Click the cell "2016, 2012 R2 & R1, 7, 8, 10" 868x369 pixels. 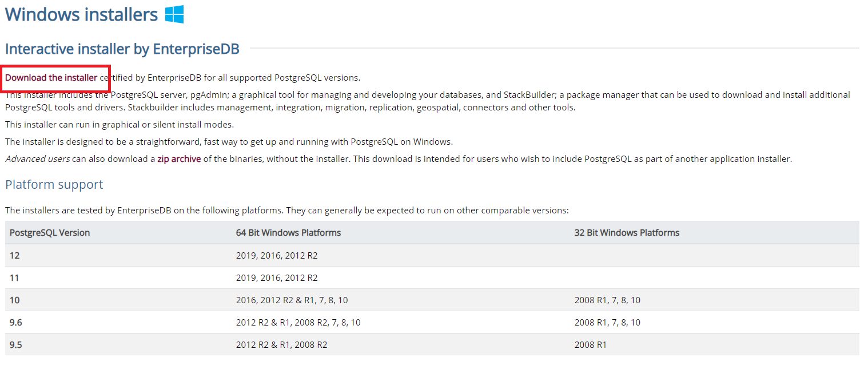click(292, 300)
